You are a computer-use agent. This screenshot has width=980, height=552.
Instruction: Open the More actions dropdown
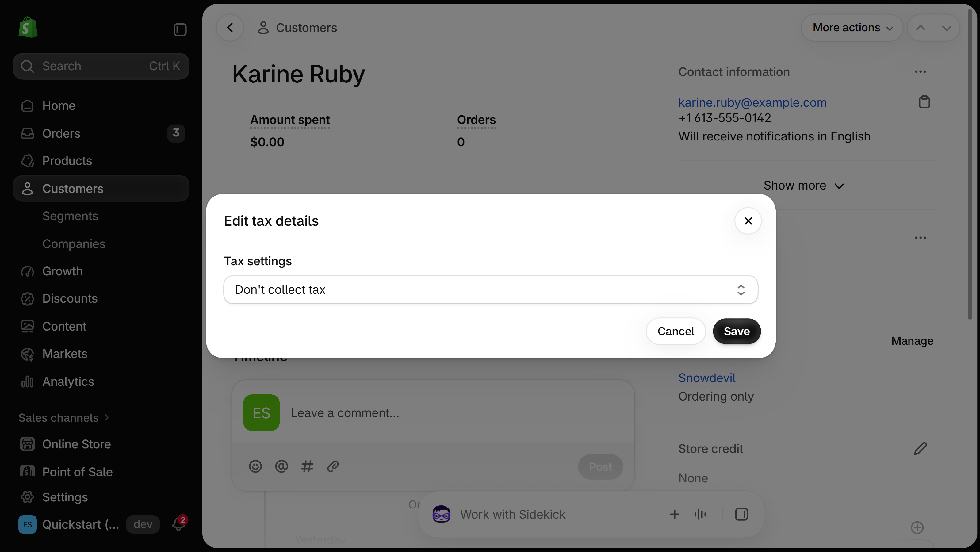point(852,27)
